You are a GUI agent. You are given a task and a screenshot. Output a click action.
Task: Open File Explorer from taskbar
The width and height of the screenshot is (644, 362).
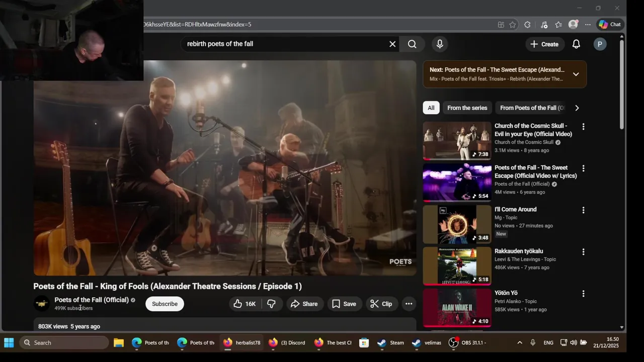[x=119, y=343]
